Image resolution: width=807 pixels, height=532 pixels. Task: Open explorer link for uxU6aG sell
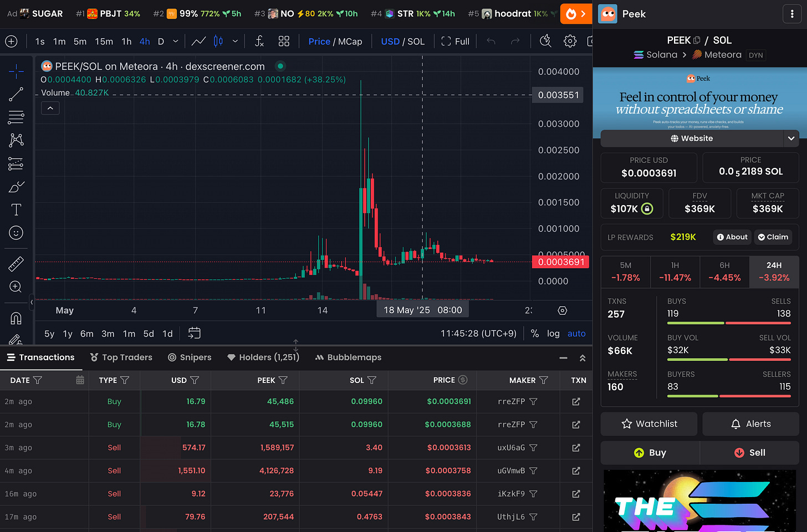pyautogui.click(x=576, y=448)
